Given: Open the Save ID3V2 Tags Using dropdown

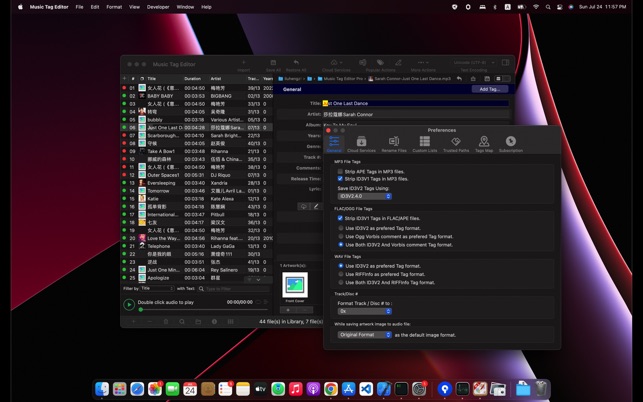Looking at the screenshot, I should (365, 196).
